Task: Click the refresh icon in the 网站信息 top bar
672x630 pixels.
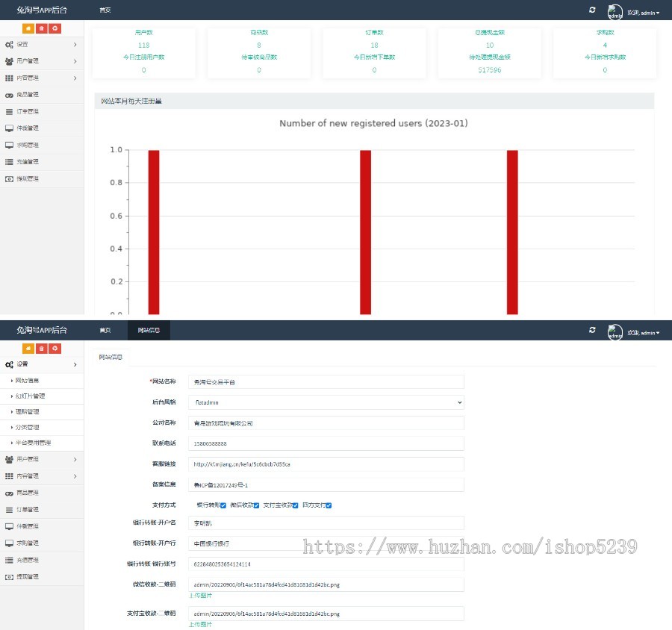Action: pos(592,330)
